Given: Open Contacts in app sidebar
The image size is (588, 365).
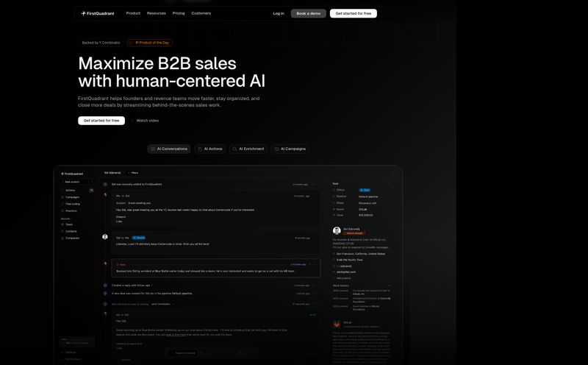Looking at the screenshot, I should (x=71, y=231).
